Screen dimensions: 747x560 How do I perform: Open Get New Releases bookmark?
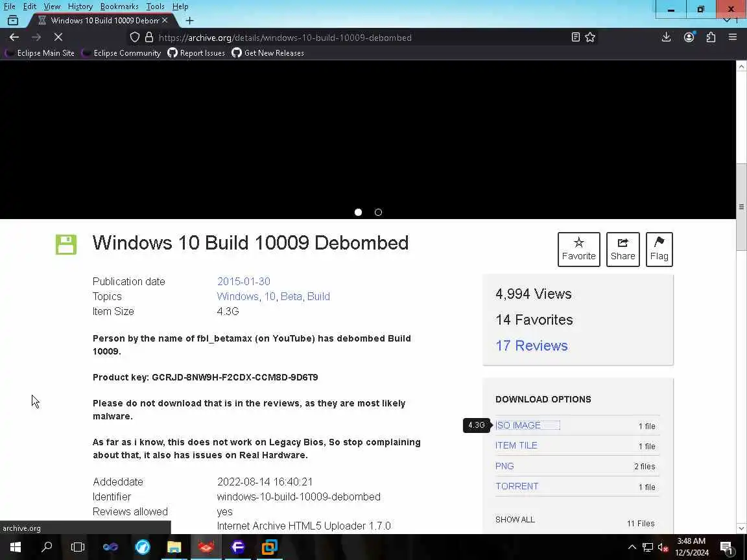click(x=268, y=53)
